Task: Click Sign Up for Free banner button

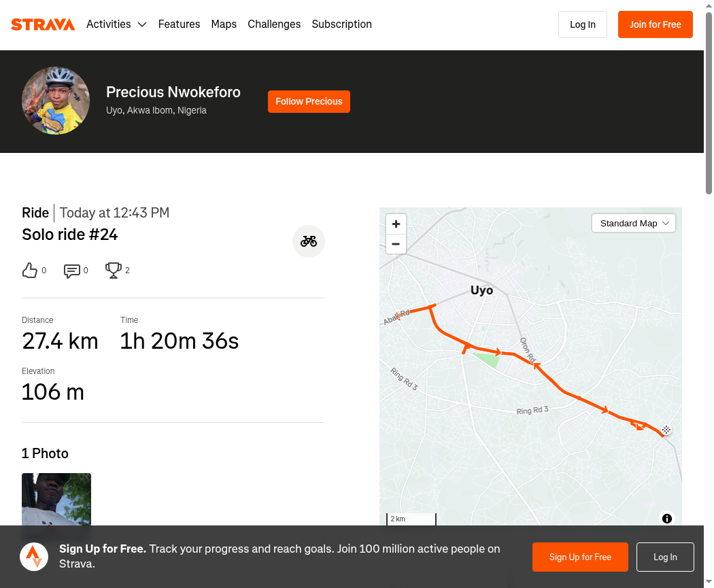Action: point(580,557)
